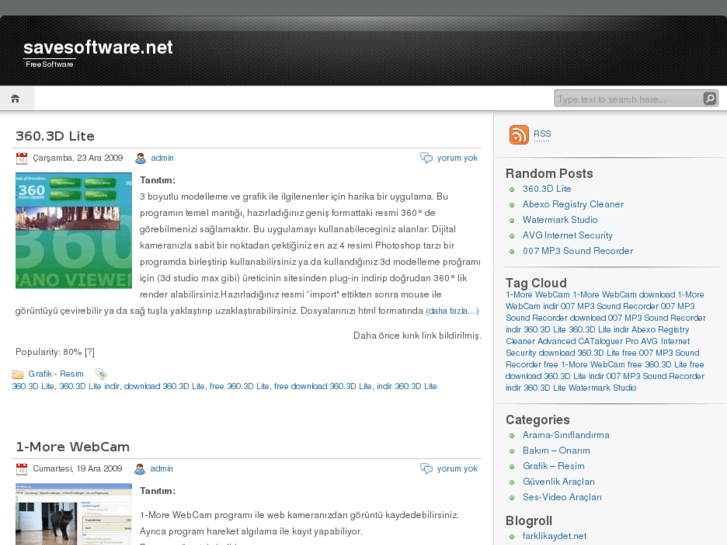This screenshot has width=727, height=545.
Task: Click 'Advanced CATaloguer Pro' tag in Tag Cloud
Action: (588, 341)
